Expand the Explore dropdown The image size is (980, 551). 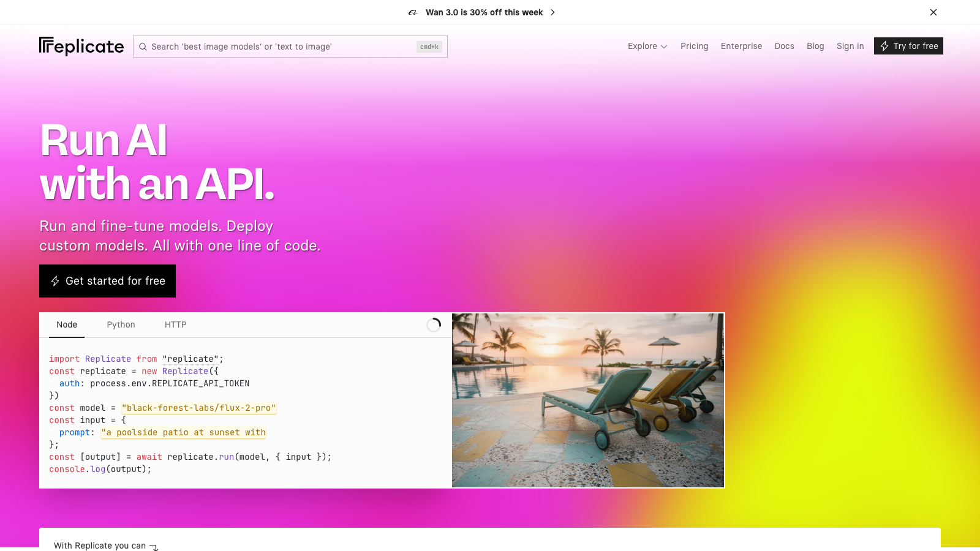pyautogui.click(x=647, y=46)
